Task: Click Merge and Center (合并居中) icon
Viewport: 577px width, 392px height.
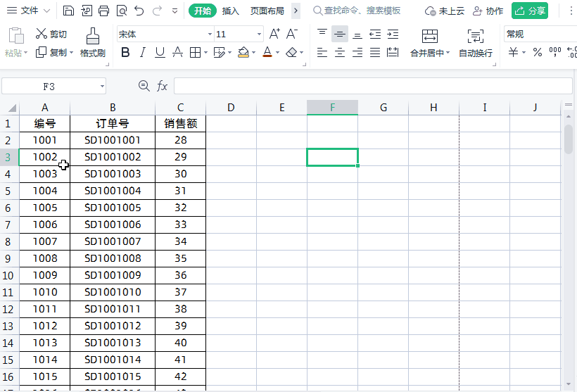Action: [x=430, y=36]
